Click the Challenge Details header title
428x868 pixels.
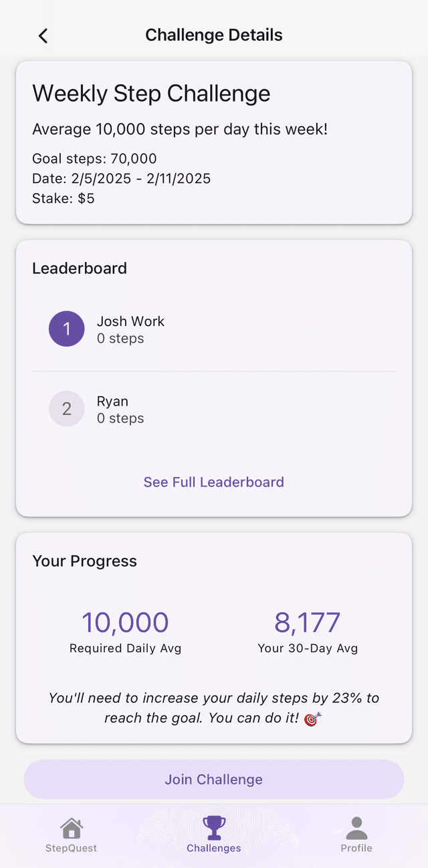[x=214, y=35]
